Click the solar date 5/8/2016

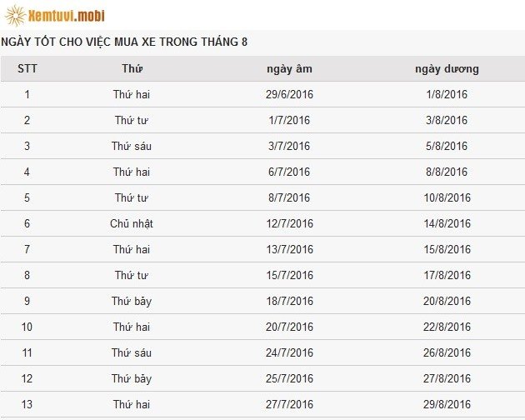(x=447, y=146)
